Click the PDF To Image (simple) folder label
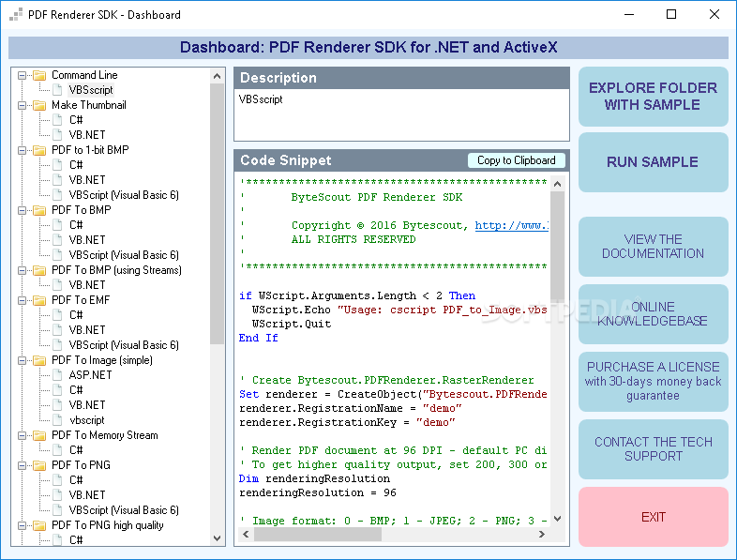Image resolution: width=737 pixels, height=560 pixels. pos(102,360)
